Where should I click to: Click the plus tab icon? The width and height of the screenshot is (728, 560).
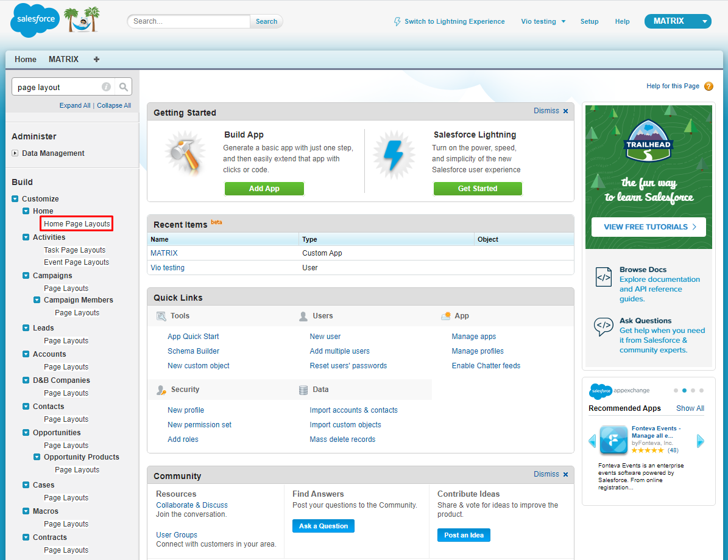point(97,60)
